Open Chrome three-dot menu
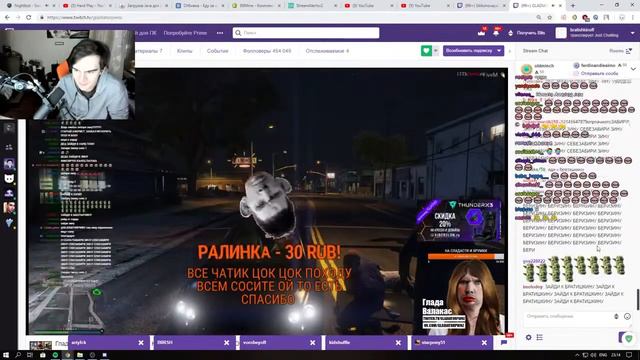 click(633, 18)
